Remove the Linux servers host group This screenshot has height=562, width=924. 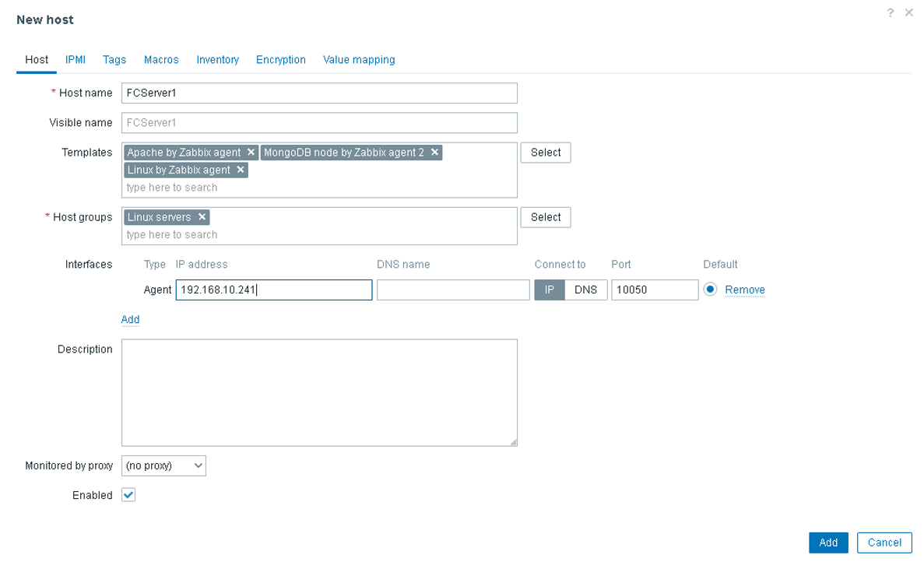coord(202,217)
